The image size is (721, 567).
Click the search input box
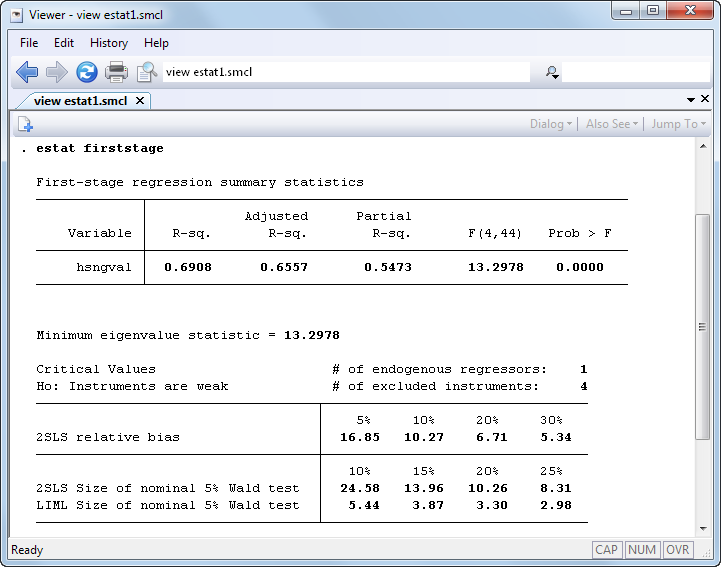point(636,72)
